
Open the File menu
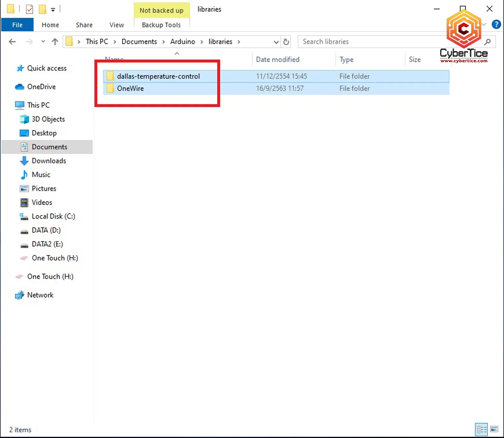point(17,25)
